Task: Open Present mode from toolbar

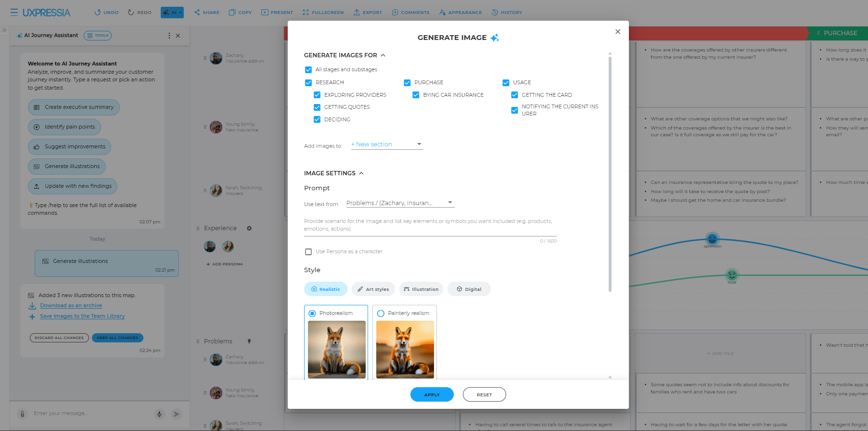Action: pyautogui.click(x=277, y=13)
